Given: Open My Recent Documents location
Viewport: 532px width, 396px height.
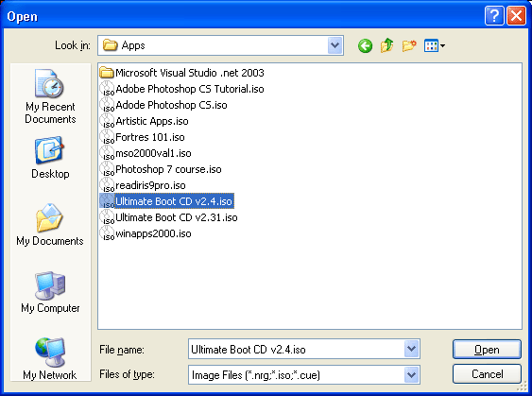Looking at the screenshot, I should (x=50, y=96).
